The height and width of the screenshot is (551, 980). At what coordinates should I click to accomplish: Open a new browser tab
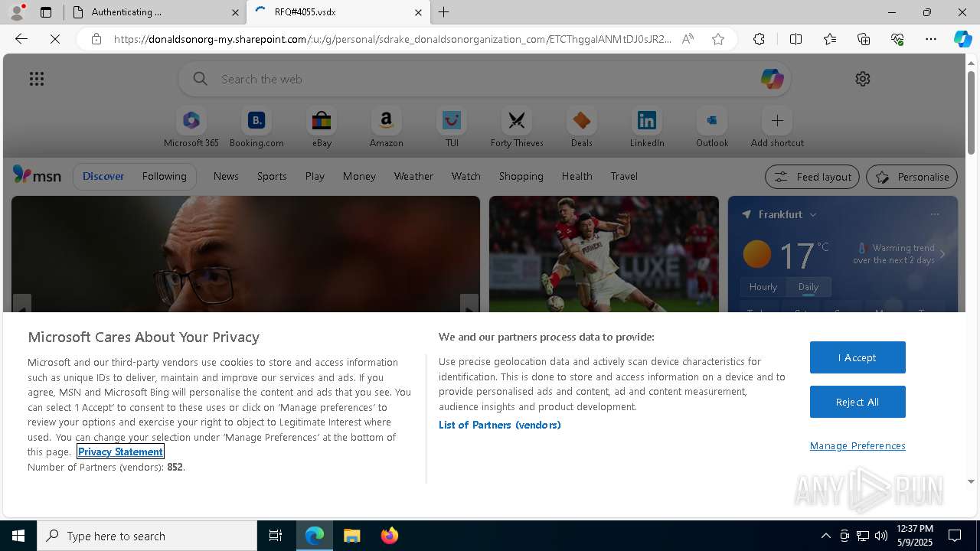[x=444, y=12]
